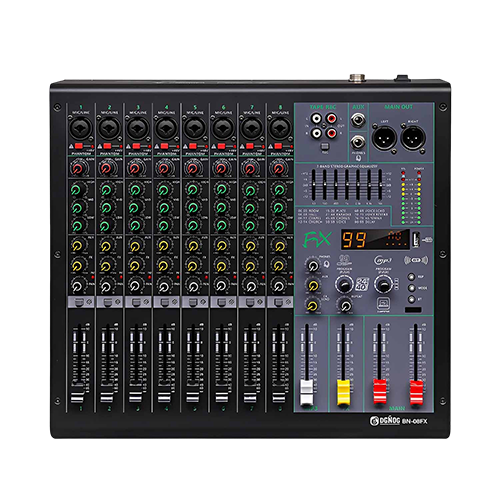Toggle channel 6 phantom power switch
500x500 pixels.
click(221, 146)
